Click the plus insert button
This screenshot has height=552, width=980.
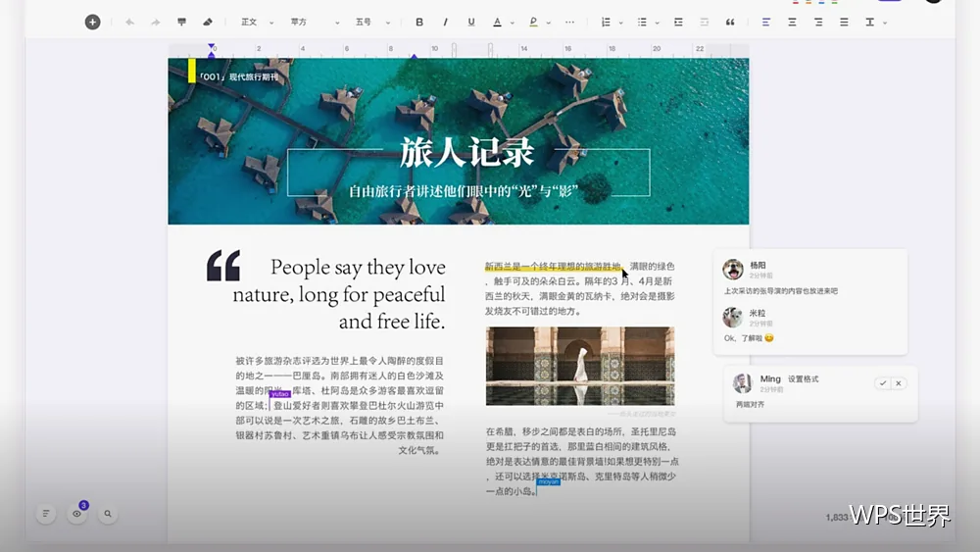pyautogui.click(x=92, y=22)
